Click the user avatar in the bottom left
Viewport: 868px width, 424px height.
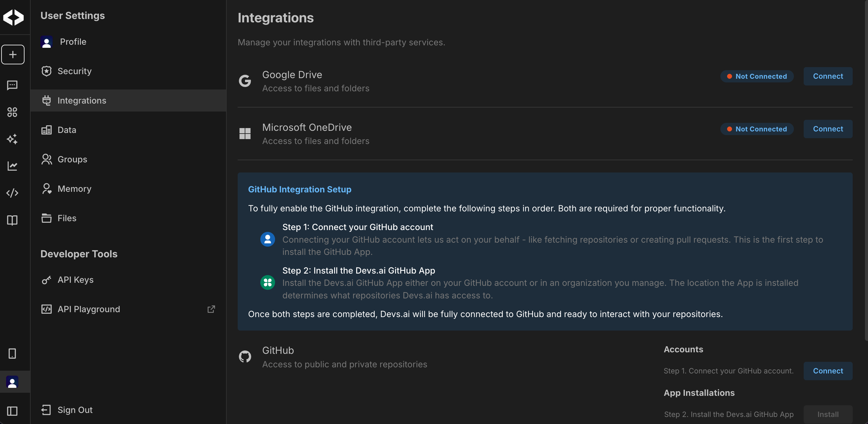click(x=13, y=382)
